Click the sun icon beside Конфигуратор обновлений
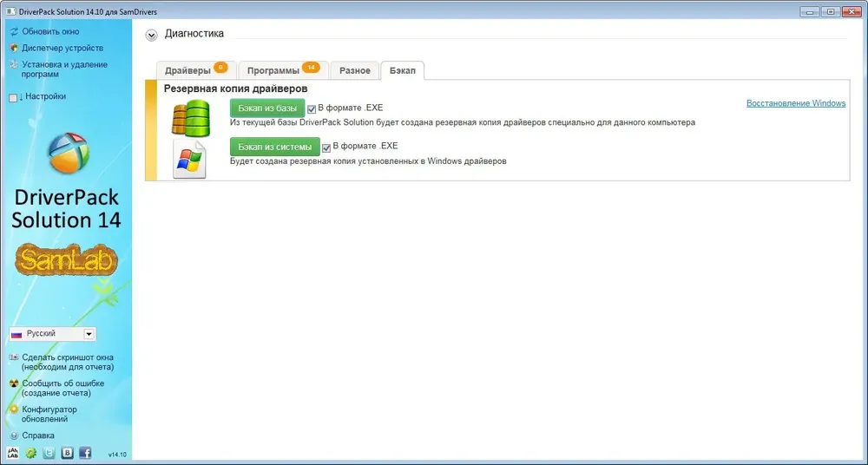The image size is (868, 465). coord(14,409)
